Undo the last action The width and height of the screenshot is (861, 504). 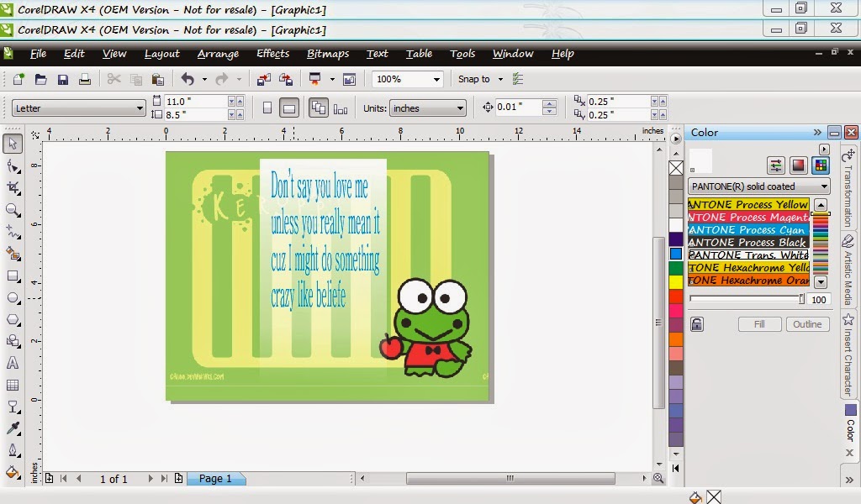coord(188,80)
